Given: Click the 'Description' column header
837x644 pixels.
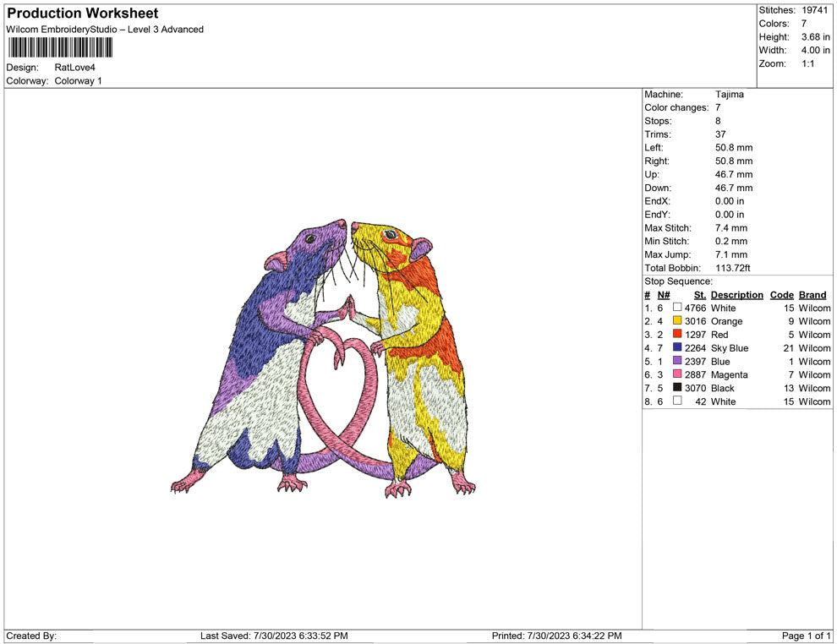Looking at the screenshot, I should coord(736,295).
